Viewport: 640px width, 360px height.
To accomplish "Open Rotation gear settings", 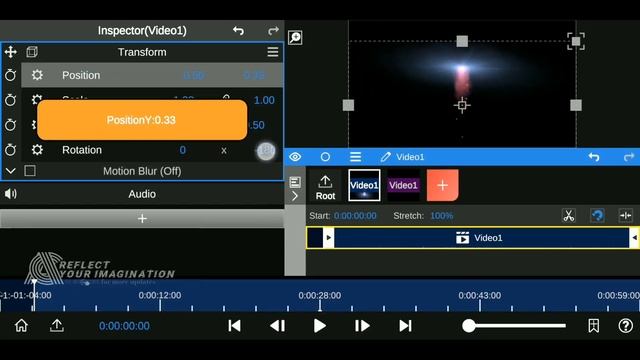I will [37, 150].
